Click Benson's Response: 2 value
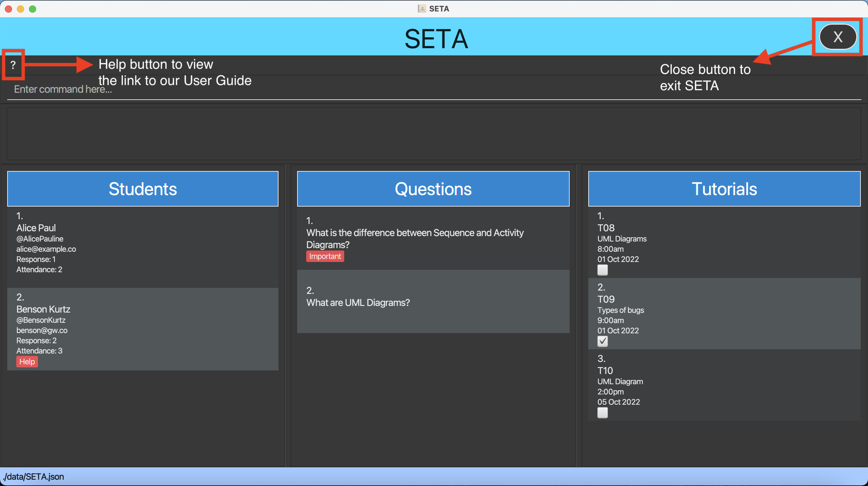 [x=36, y=341]
